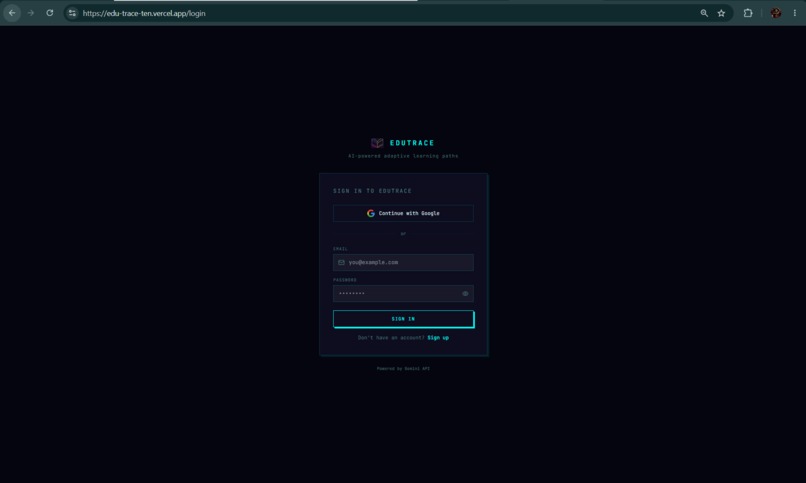806x483 pixels.
Task: Open the Sign up link
Action: pyautogui.click(x=438, y=338)
